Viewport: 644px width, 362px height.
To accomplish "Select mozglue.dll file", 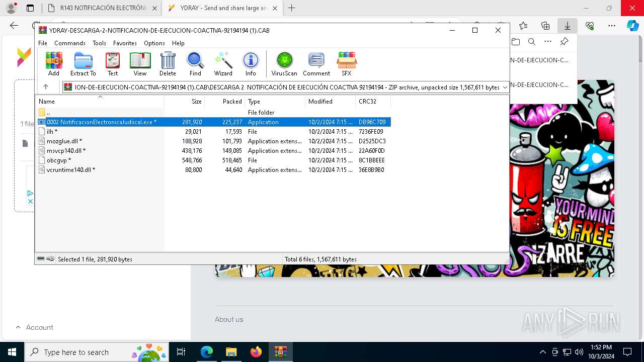I will click(x=213, y=141).
